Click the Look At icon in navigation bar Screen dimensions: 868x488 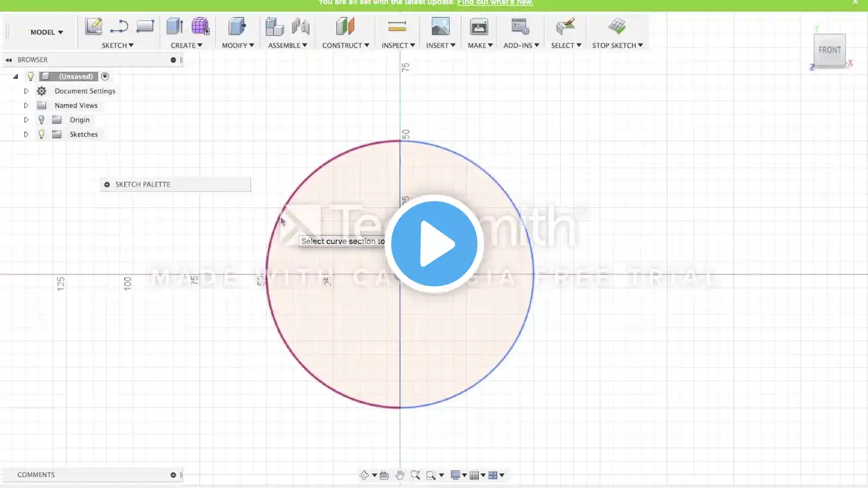click(384, 475)
